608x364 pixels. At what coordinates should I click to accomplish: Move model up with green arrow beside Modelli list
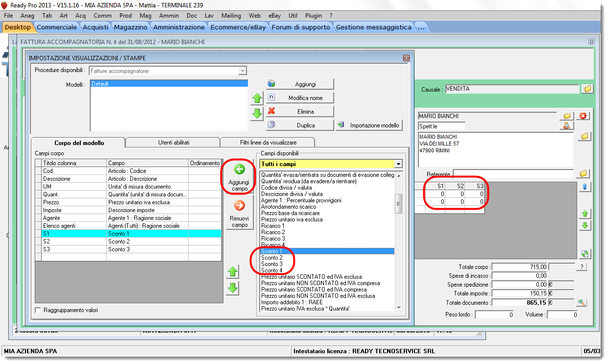[x=257, y=98]
